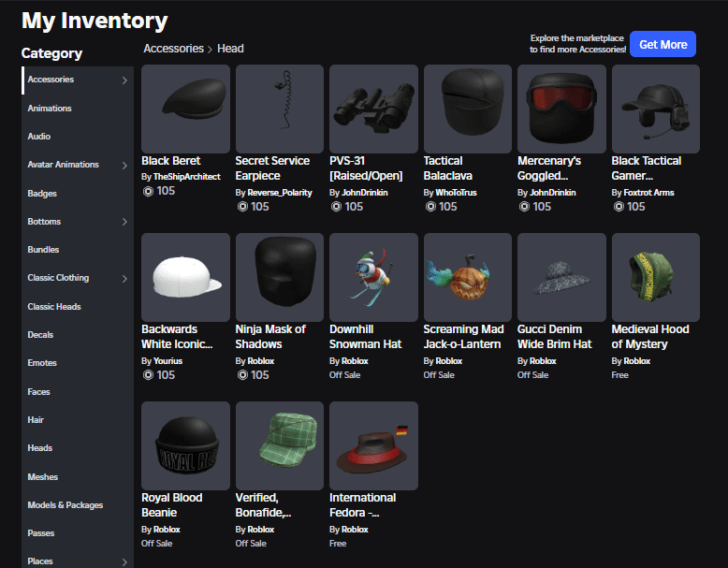Expand the Accessories category chevron
The height and width of the screenshot is (568, 728).
pos(124,80)
